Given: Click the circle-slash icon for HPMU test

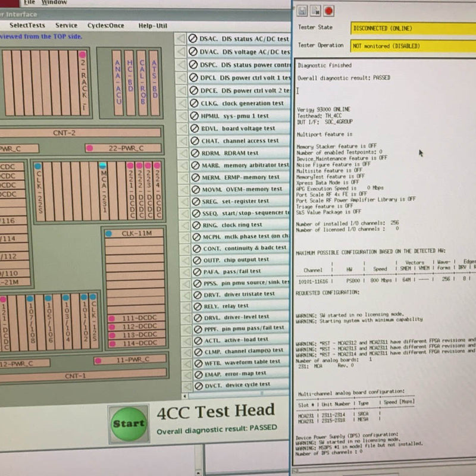Looking at the screenshot, I should point(195,116).
